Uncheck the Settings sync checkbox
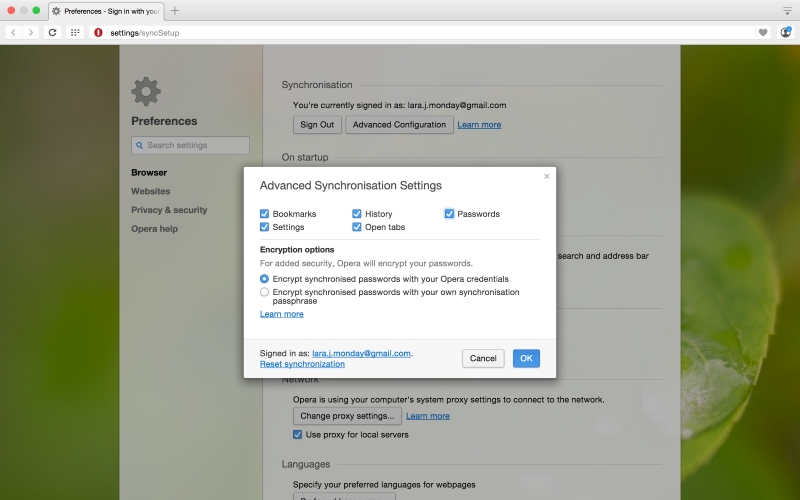This screenshot has width=800, height=500. pos(264,227)
